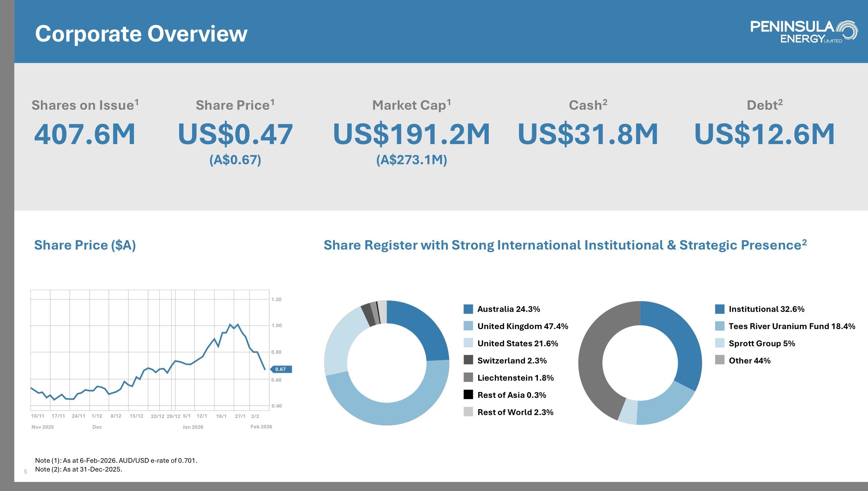Click the US$12.6M debt figure
The width and height of the screenshot is (868, 491).
tap(764, 134)
